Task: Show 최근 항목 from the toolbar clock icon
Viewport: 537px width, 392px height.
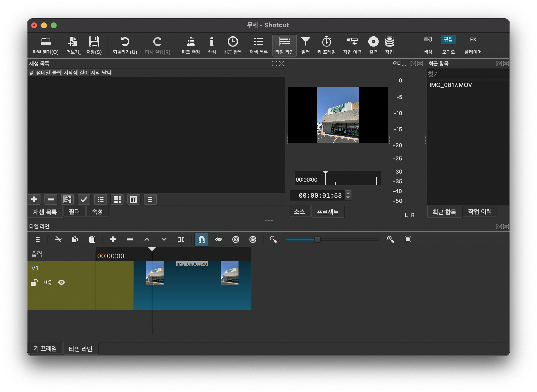Action: click(x=233, y=46)
